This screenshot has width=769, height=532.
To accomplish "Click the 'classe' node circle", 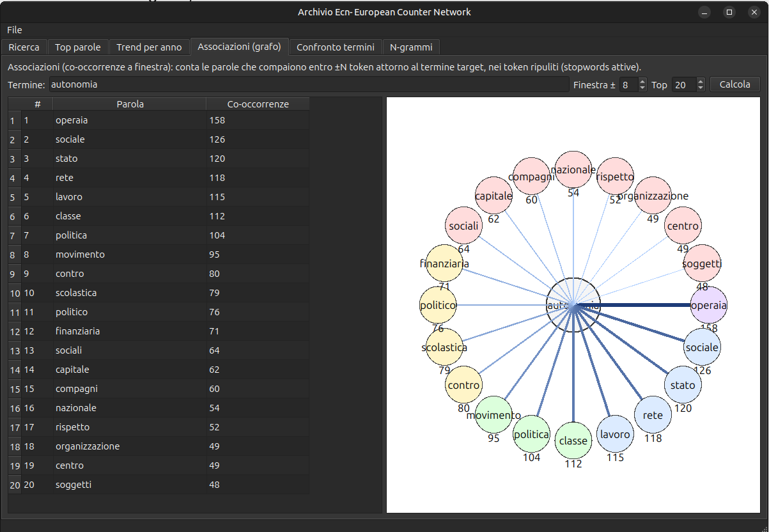I will pos(573,441).
